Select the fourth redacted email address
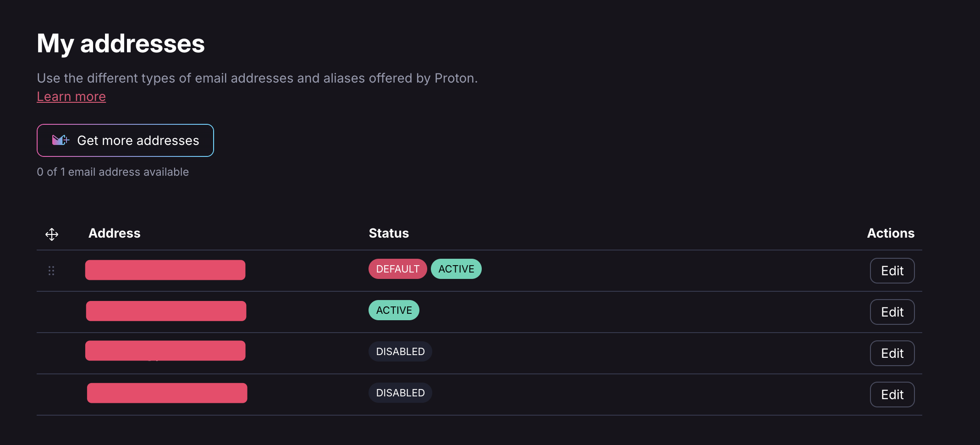 (x=167, y=393)
